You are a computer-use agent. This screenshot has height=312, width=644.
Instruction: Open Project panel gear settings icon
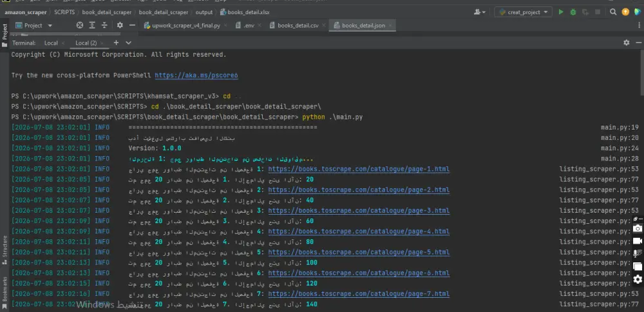(x=120, y=26)
